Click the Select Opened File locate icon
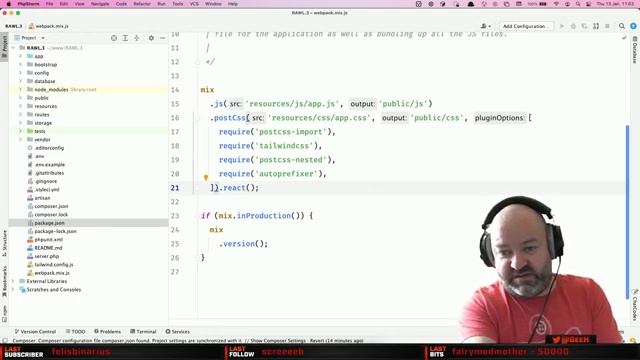The height and width of the screenshot is (360, 640). click(114, 38)
